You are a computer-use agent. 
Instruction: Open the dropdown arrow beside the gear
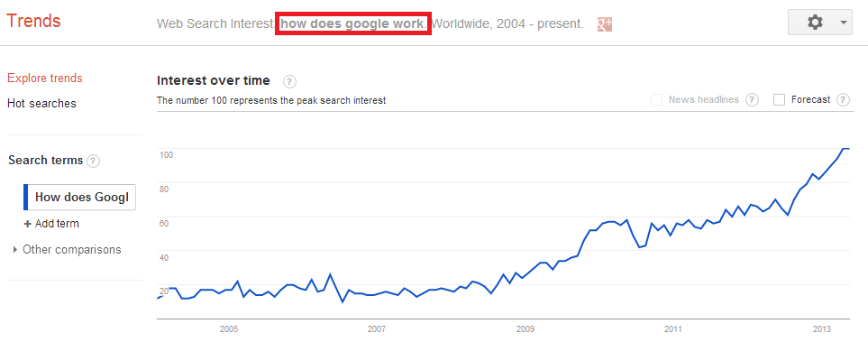[843, 23]
